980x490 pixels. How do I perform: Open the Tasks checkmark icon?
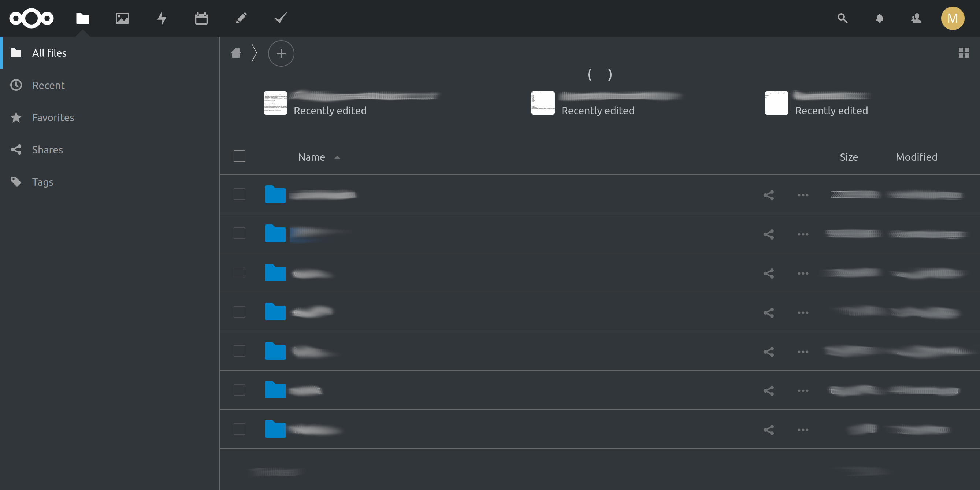click(x=281, y=18)
